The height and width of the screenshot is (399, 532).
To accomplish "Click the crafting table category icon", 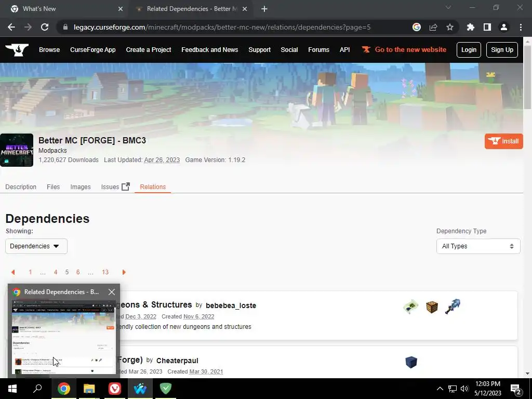I will pos(432,307).
